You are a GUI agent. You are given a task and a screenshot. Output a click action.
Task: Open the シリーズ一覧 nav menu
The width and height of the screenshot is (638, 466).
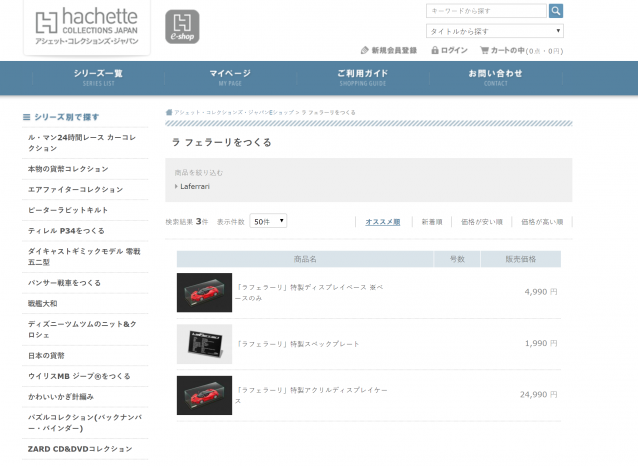tap(98, 77)
